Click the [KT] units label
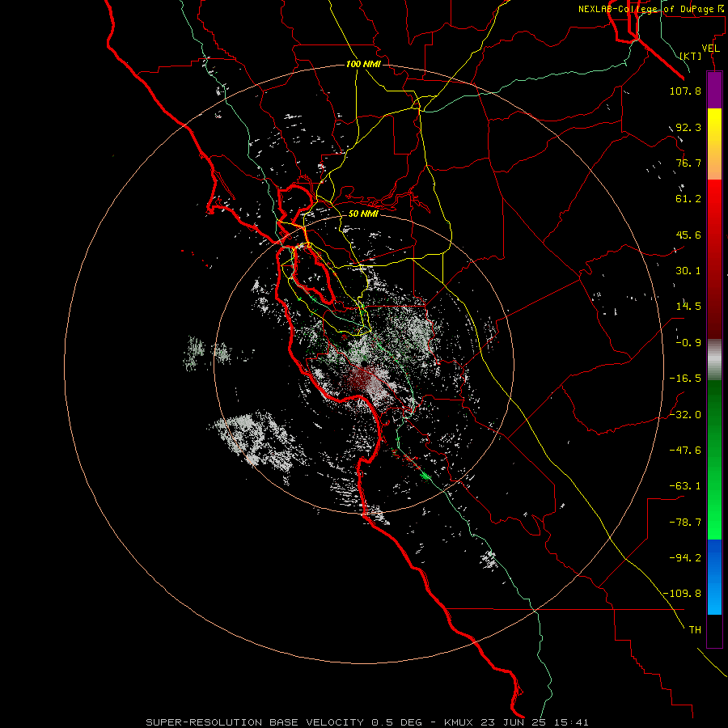The image size is (728, 728). coord(691,56)
